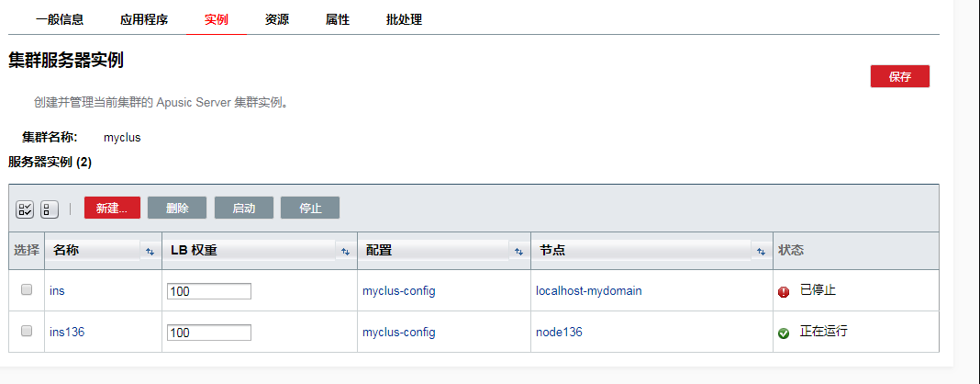Screen dimensions: 980x384
Task: Click the sort icon in 节点 column
Action: click(761, 251)
